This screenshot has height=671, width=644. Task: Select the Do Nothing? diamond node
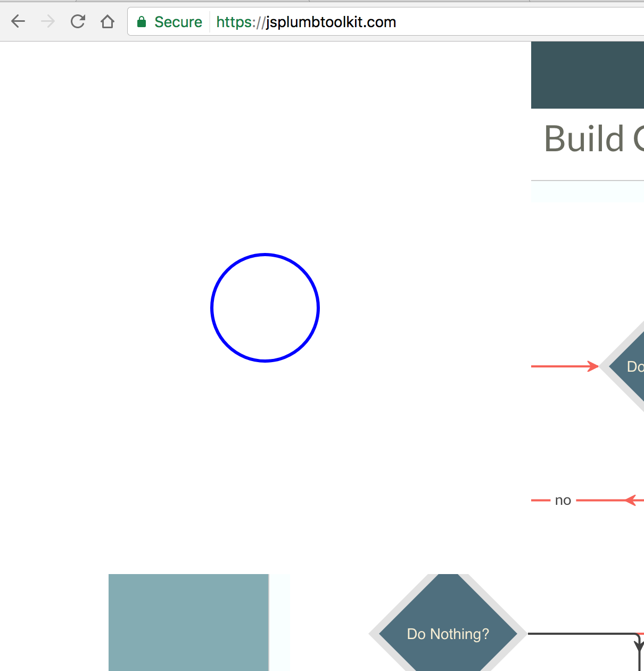447,634
